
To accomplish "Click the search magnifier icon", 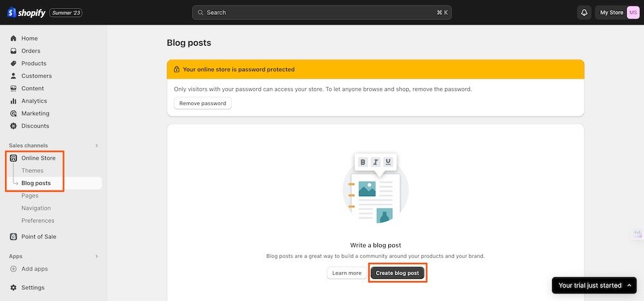I will click(x=200, y=13).
